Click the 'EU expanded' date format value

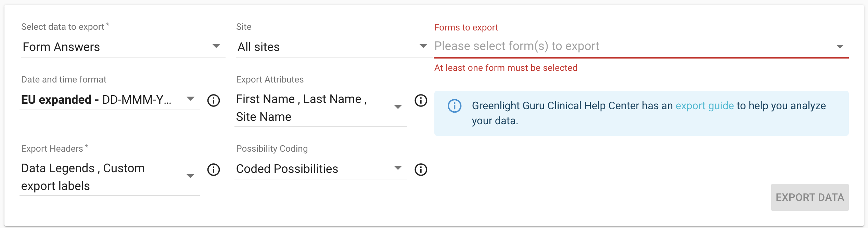[96, 100]
